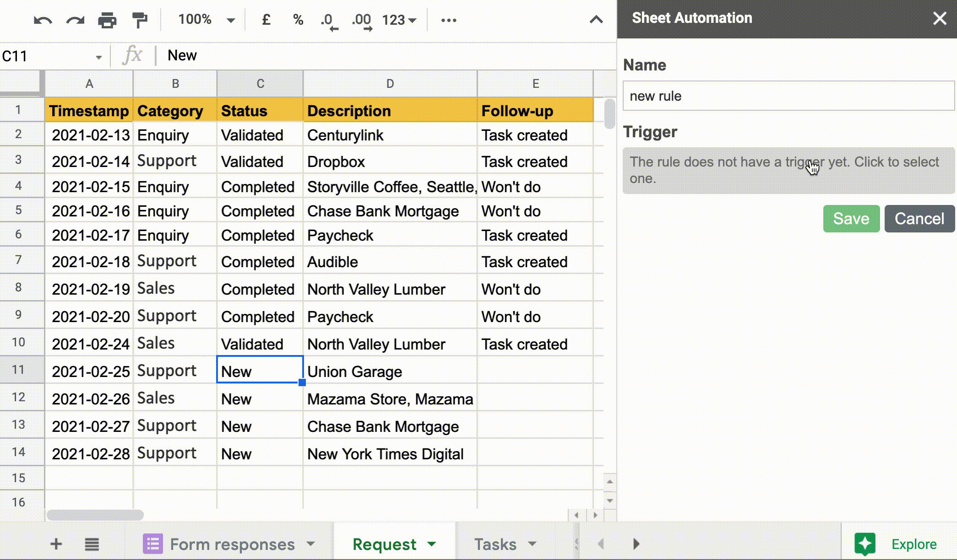Increase decimal places icon

362,21
